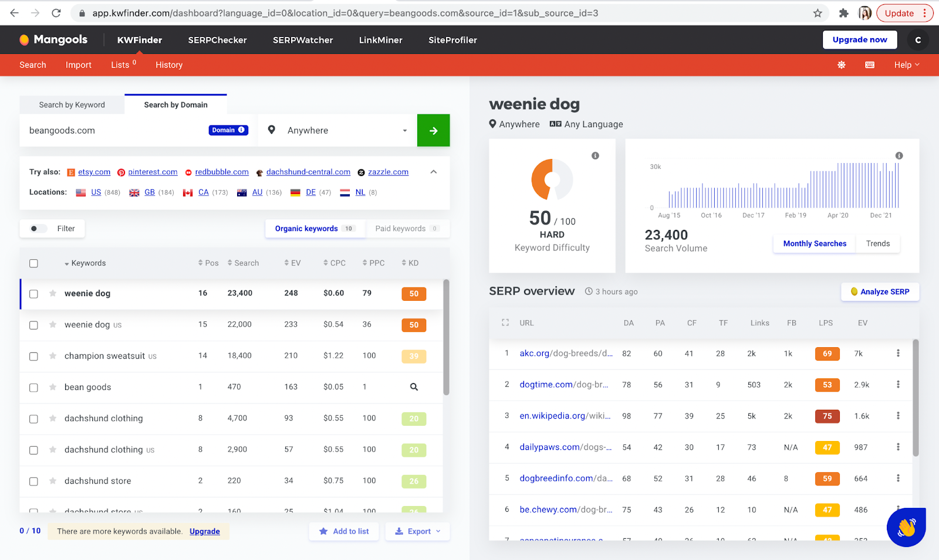Image resolution: width=939 pixels, height=560 pixels.
Task: Open more options for dogbreedinfo.com result
Action: (898, 478)
